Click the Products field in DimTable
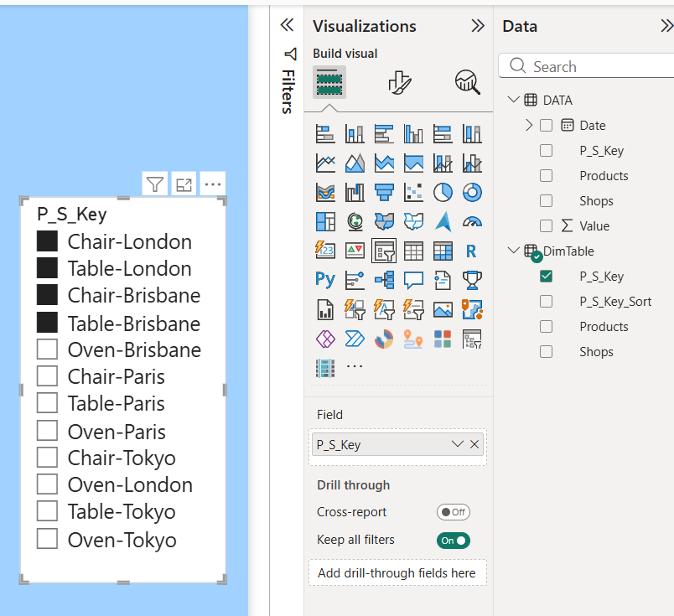The height and width of the screenshot is (616, 674). 604,327
